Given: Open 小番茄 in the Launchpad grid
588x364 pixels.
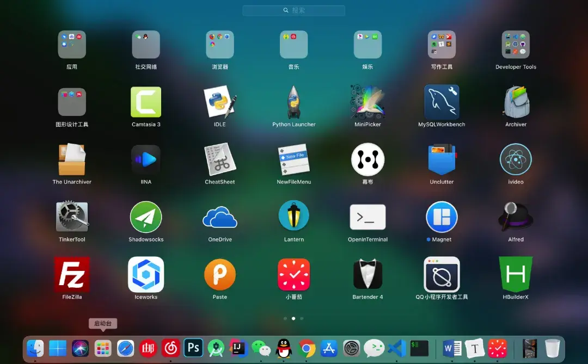Looking at the screenshot, I should tap(293, 274).
